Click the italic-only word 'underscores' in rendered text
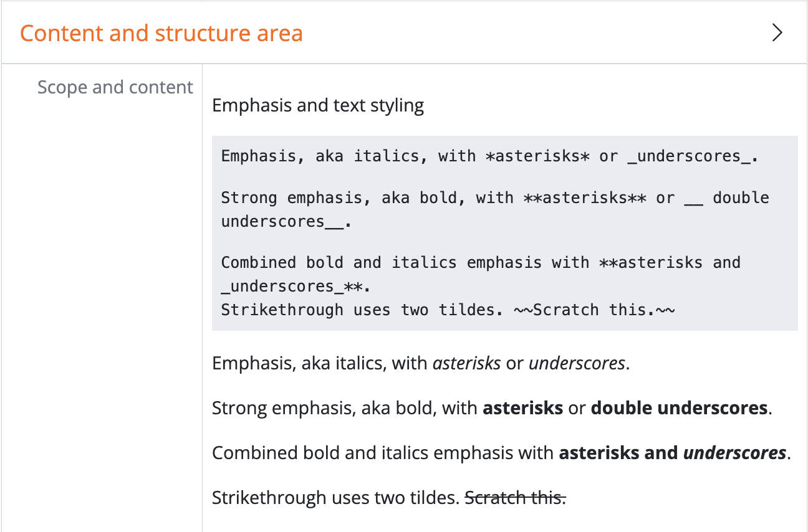 577,363
